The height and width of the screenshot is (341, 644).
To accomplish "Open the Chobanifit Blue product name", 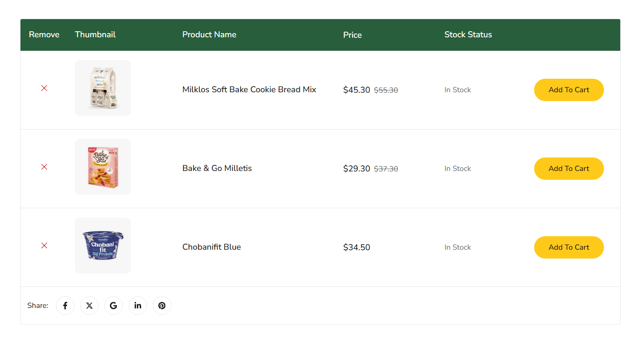I will point(212,247).
